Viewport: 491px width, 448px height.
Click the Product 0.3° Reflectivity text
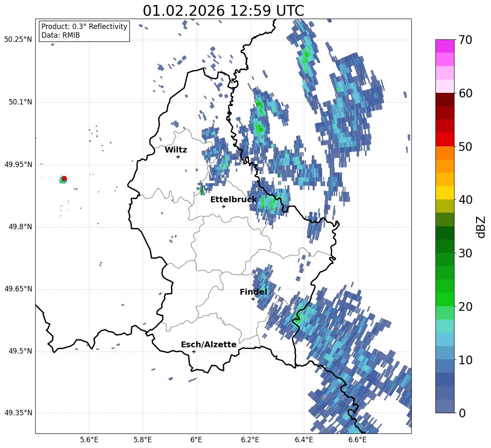(84, 27)
